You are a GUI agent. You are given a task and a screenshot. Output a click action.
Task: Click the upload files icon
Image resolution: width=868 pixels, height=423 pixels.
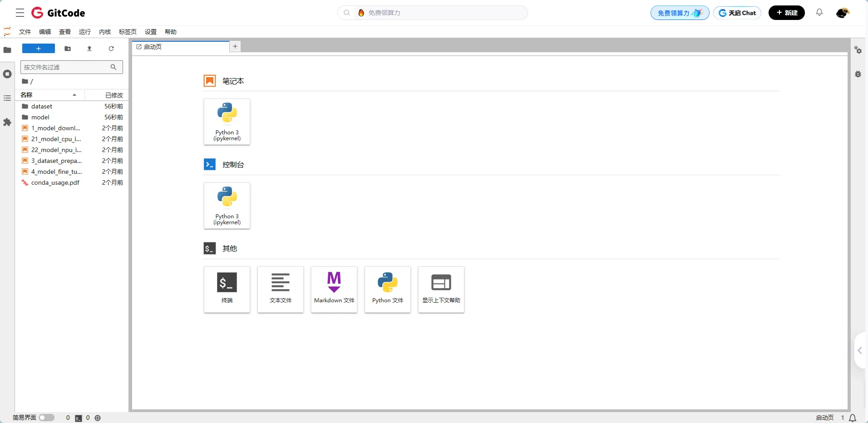click(89, 49)
